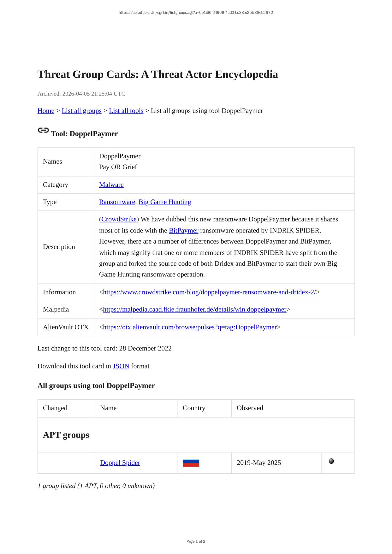Open the Malpedia fraunhofer details URL
392x554 pixels.
click(194, 309)
